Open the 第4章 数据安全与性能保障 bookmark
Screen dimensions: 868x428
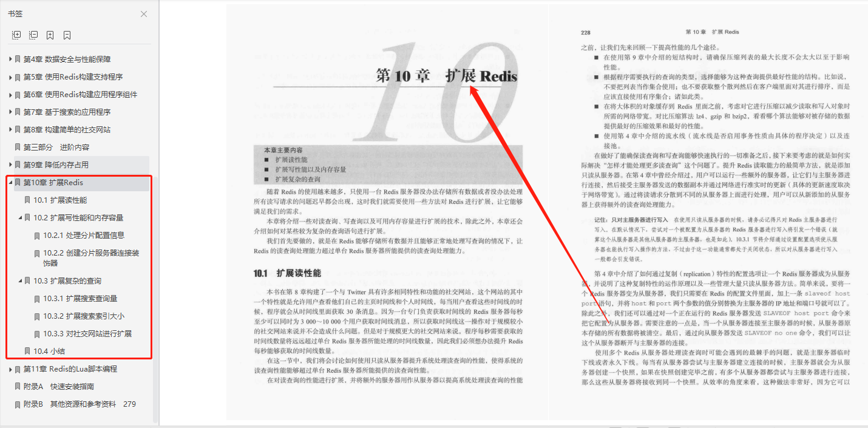tap(67, 59)
